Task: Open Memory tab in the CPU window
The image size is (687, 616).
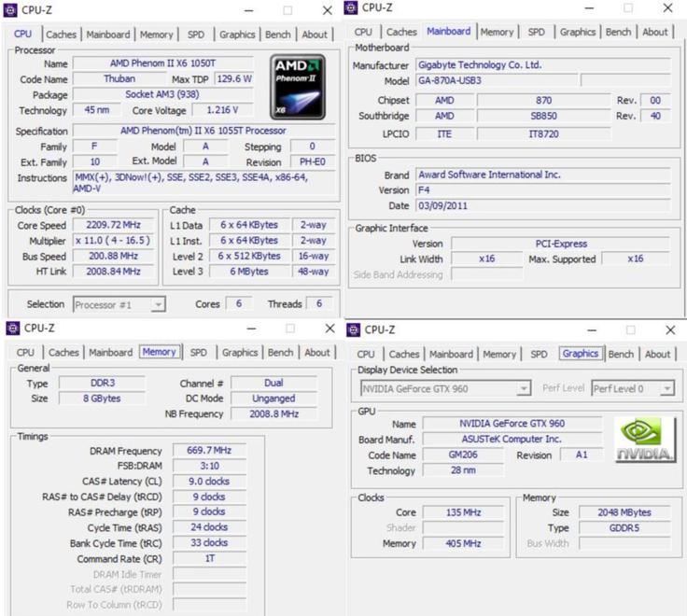Action: [x=157, y=35]
